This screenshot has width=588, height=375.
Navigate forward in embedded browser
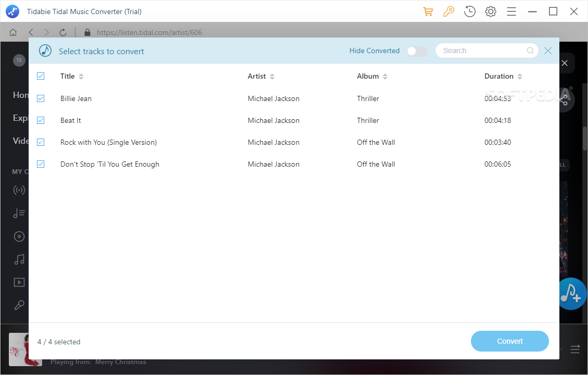tap(46, 32)
